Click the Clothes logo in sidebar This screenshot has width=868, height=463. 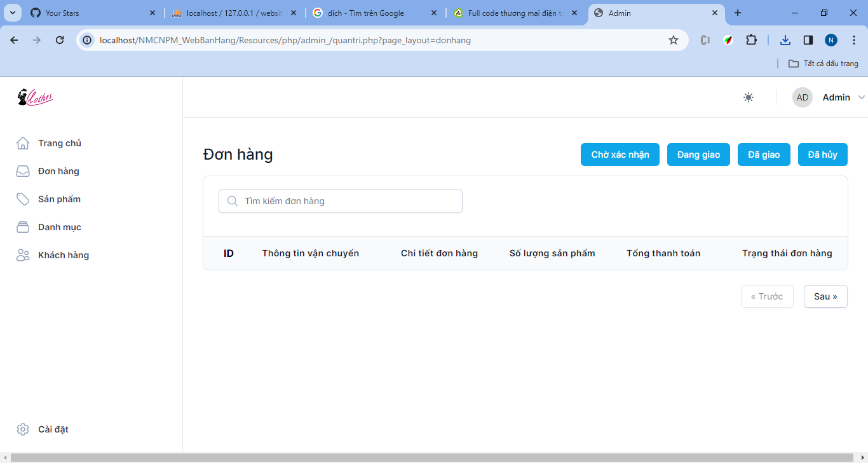click(35, 97)
